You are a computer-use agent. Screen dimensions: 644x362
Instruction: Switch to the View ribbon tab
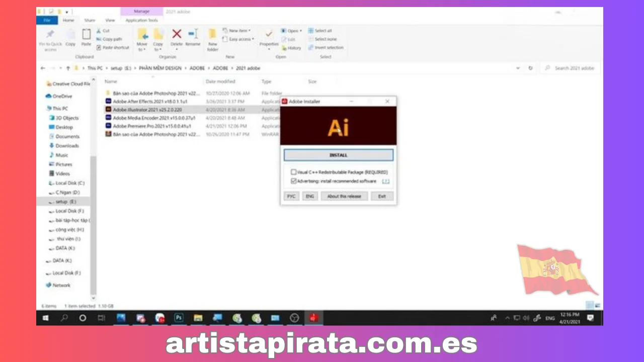tap(110, 20)
